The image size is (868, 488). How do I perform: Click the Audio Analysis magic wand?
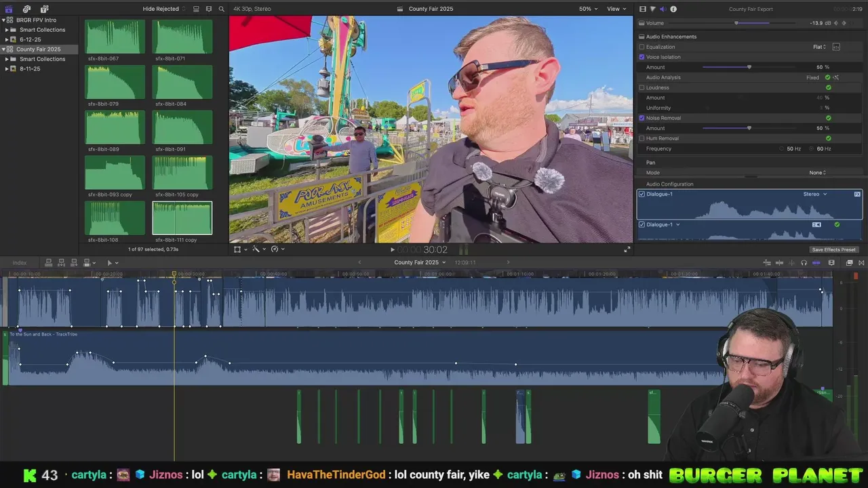click(836, 77)
